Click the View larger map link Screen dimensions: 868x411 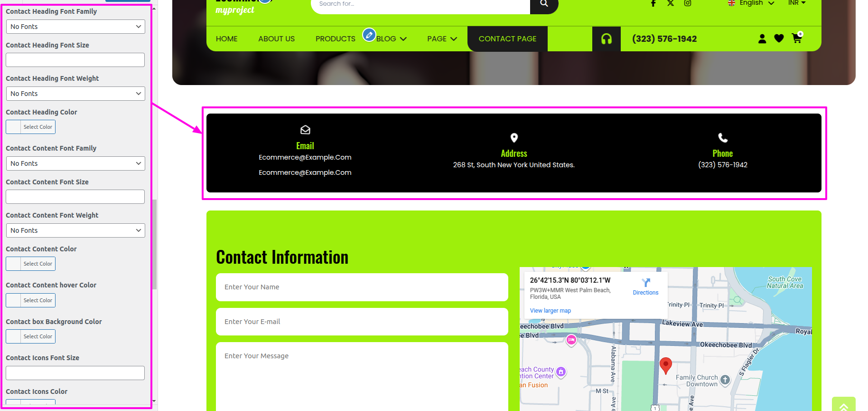[x=550, y=311]
